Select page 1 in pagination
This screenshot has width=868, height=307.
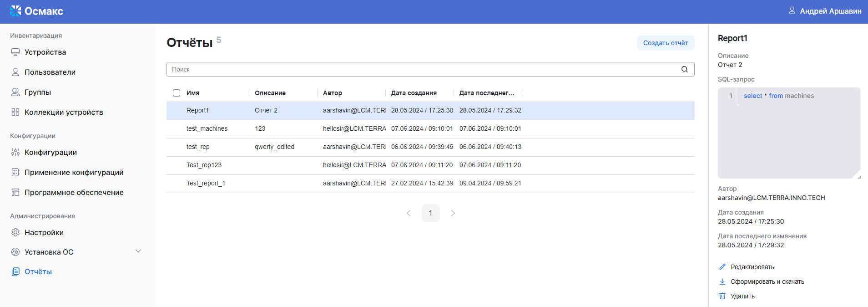[x=430, y=213]
